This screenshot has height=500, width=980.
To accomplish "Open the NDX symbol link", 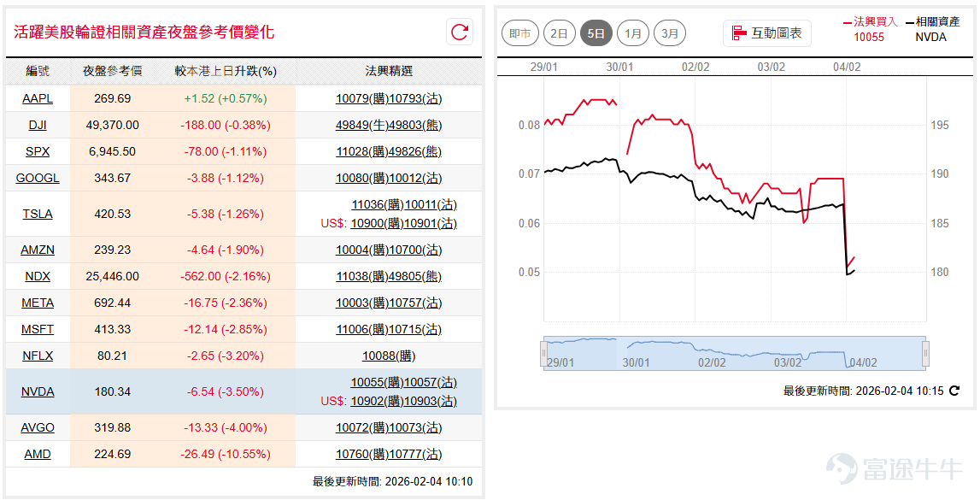I will pos(38,276).
